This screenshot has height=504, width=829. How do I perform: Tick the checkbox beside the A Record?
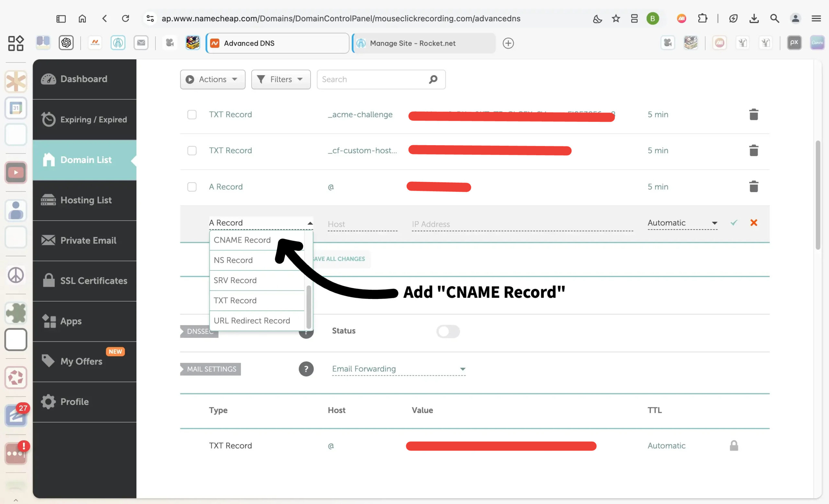192,187
